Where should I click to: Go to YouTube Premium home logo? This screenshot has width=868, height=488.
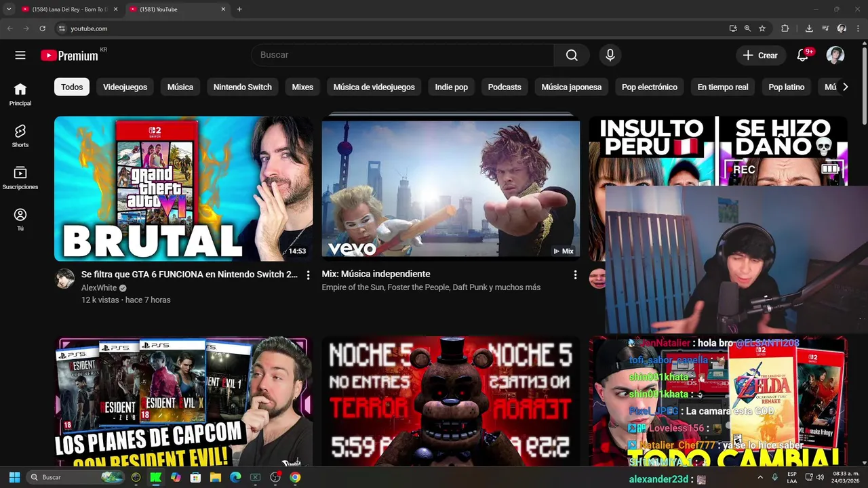coord(70,56)
